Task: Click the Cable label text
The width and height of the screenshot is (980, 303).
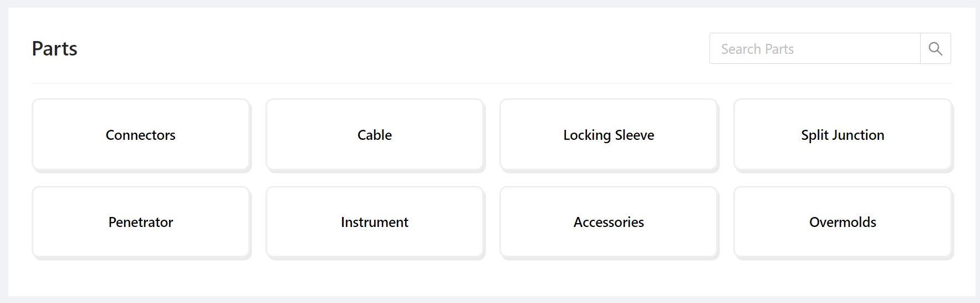Action: 375,135
